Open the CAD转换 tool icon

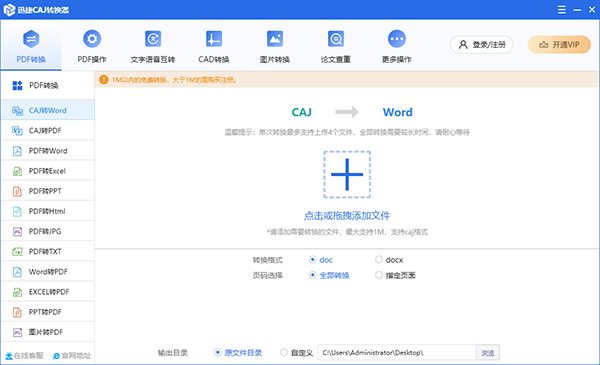click(214, 39)
